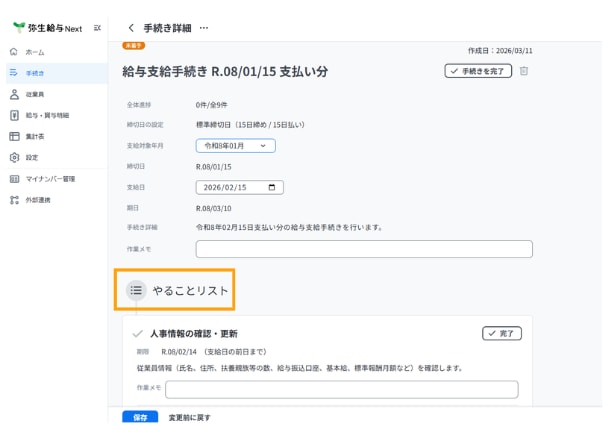Click the 手続き list icon in sidebar
The image size is (609, 440).
(x=14, y=73)
